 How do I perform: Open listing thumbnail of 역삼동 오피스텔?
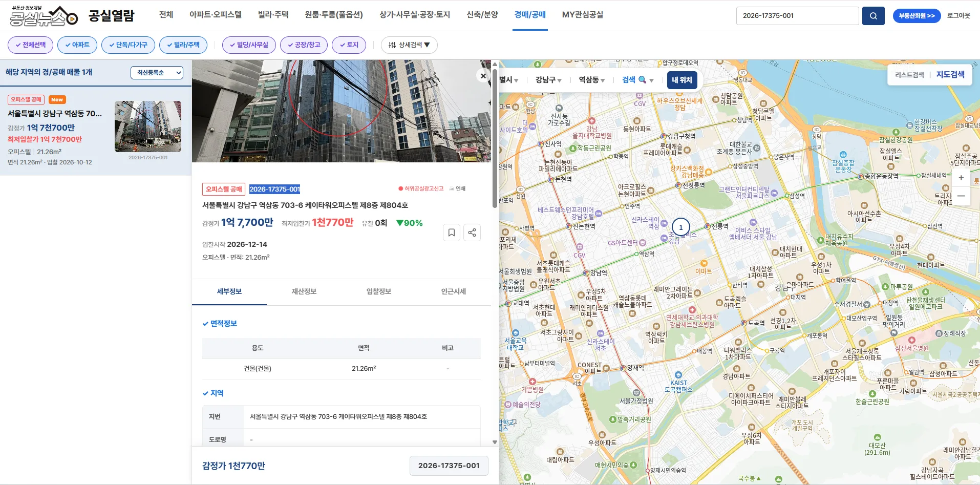pyautogui.click(x=148, y=126)
